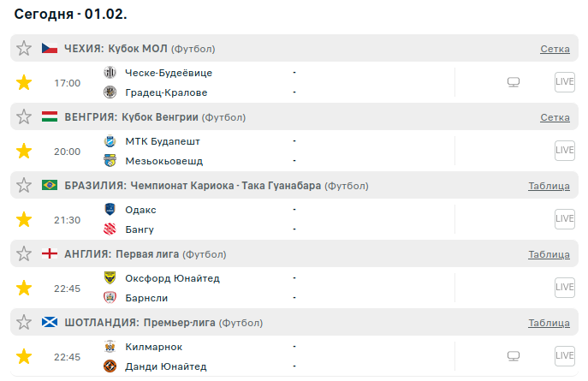Viewport: 588px width, 381px height.
Task: Click LIVE icon for the МТК Будапешт match
Action: point(564,151)
